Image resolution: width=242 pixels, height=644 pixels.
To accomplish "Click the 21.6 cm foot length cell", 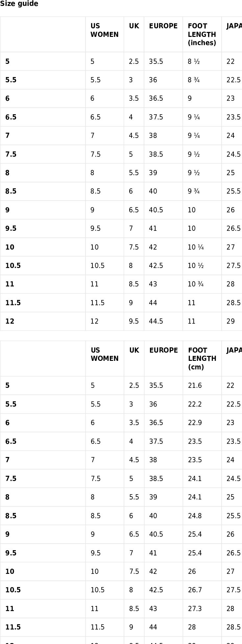I will 195,386.
